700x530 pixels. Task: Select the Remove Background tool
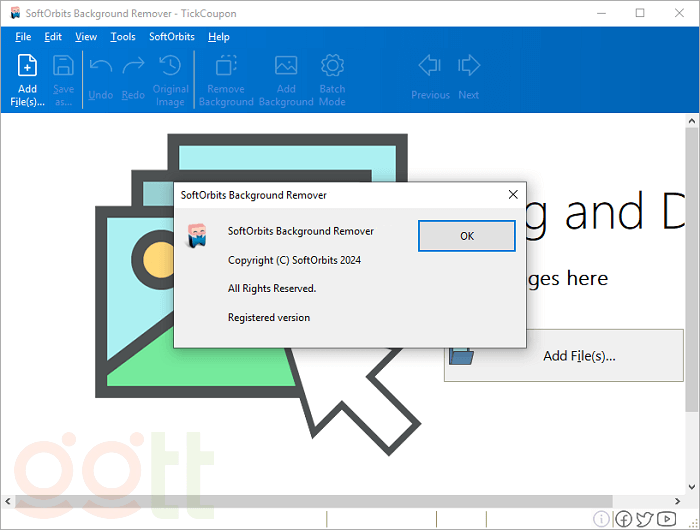[225, 78]
